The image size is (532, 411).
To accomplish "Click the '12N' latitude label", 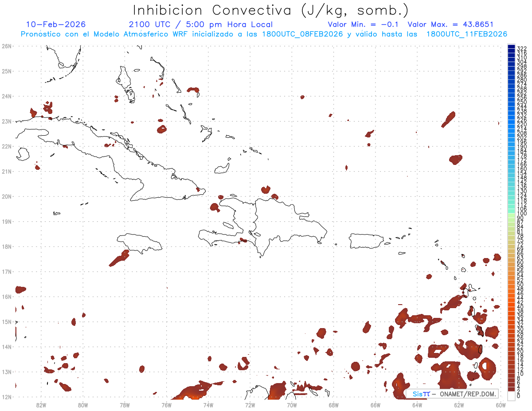I will 7,396.
